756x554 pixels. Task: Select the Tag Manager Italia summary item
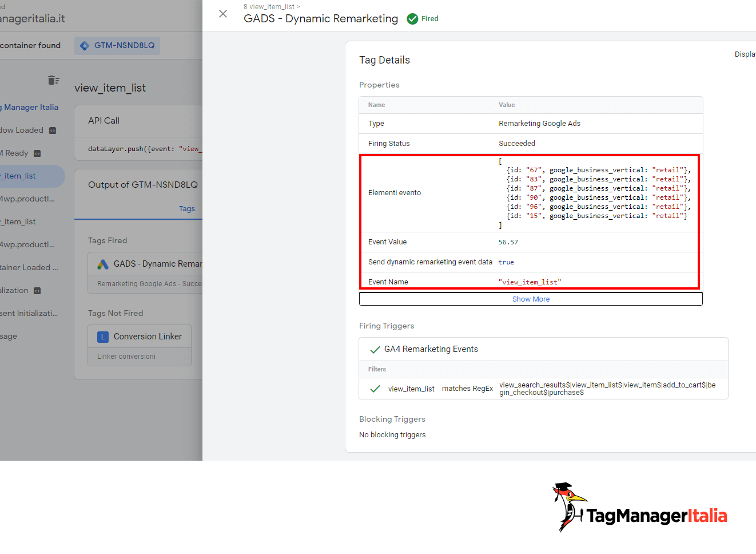(x=29, y=108)
